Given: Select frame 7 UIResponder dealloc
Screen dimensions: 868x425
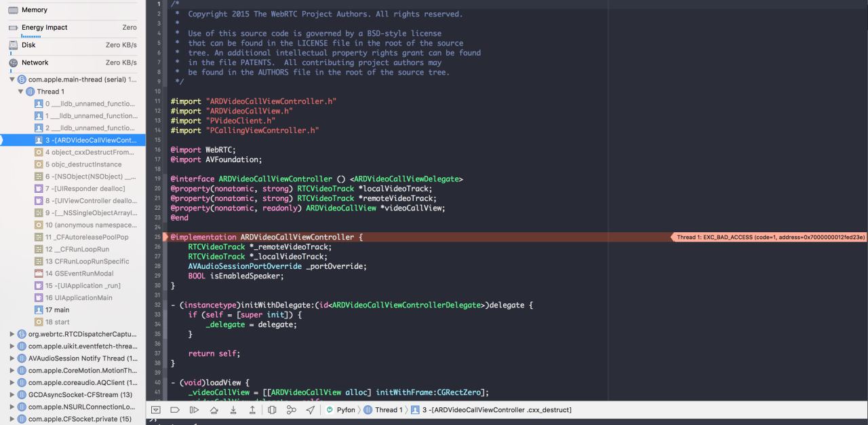Looking at the screenshot, I should (73, 189).
